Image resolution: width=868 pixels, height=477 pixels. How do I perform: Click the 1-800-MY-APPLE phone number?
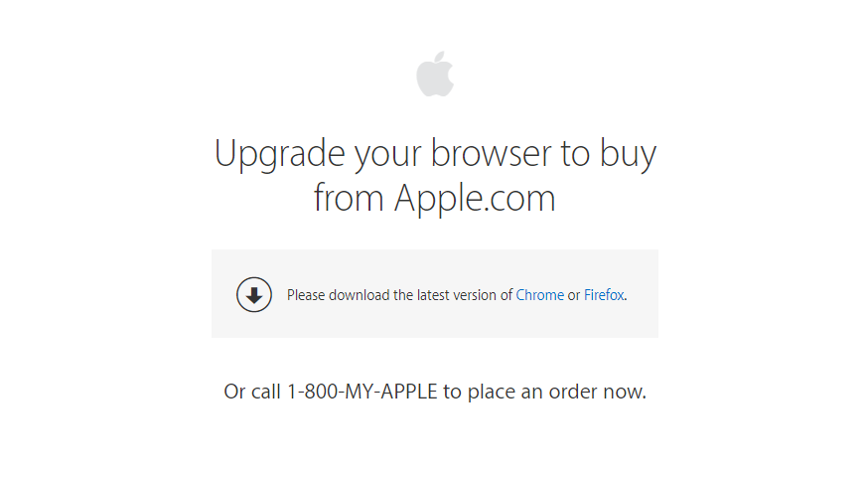362,392
